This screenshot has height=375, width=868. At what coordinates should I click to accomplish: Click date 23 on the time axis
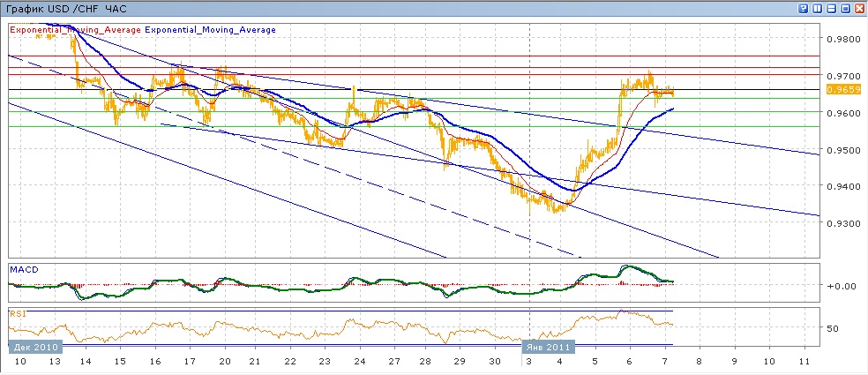(x=323, y=362)
